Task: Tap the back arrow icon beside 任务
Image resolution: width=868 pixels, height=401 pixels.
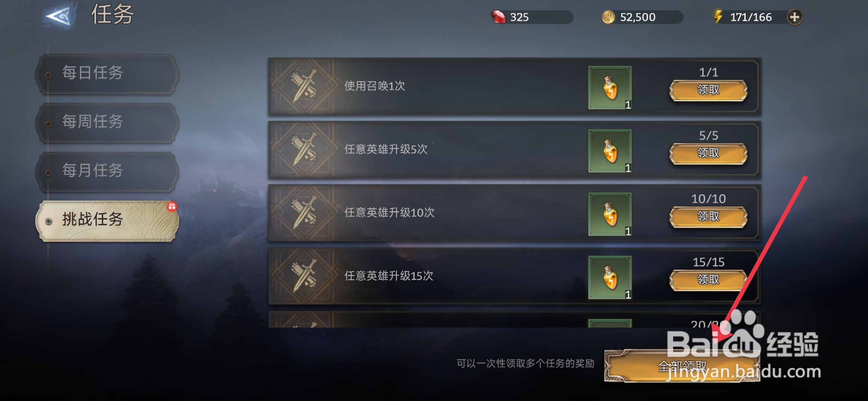Action: click(x=58, y=16)
